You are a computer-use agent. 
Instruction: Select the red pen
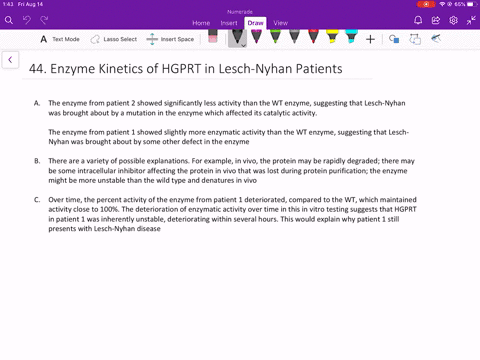coord(313,36)
